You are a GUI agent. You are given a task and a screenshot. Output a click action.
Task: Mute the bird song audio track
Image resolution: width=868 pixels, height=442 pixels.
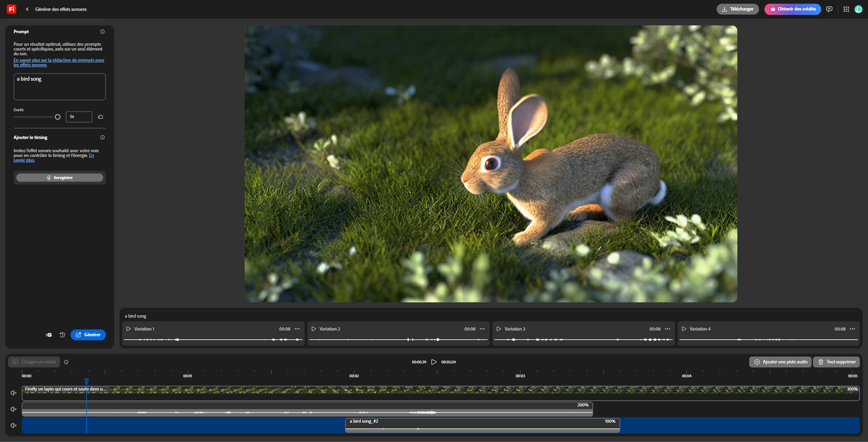click(x=14, y=425)
